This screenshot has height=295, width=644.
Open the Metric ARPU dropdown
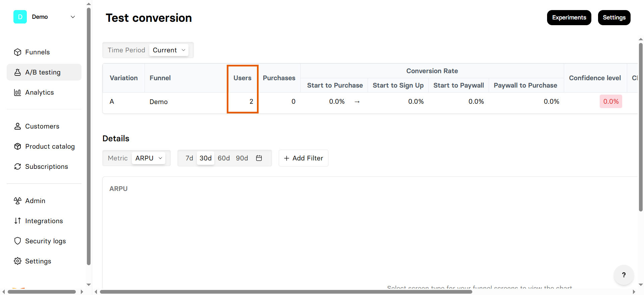click(x=148, y=158)
